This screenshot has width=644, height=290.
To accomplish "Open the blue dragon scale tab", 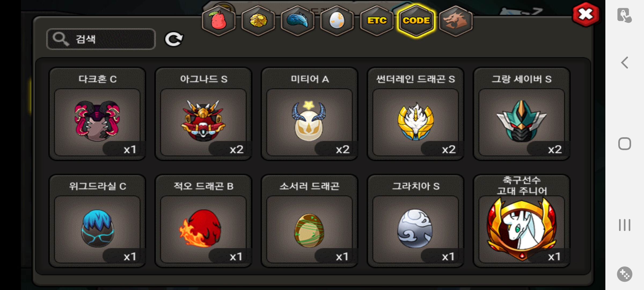I will 298,21.
